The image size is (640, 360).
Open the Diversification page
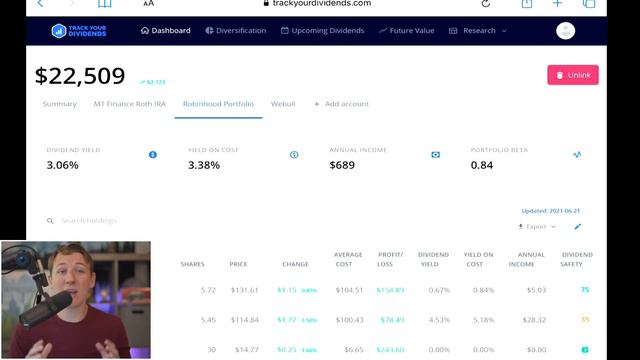[236, 31]
